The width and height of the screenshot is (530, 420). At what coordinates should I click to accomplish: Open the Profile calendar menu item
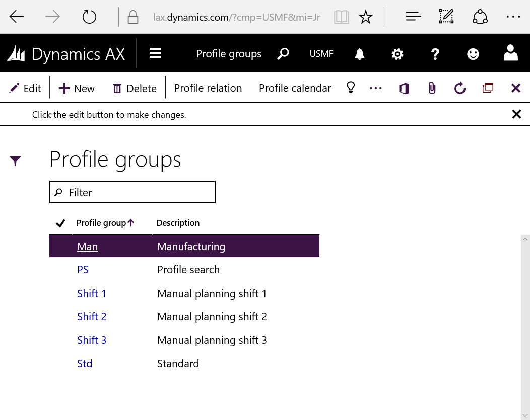[x=295, y=88]
